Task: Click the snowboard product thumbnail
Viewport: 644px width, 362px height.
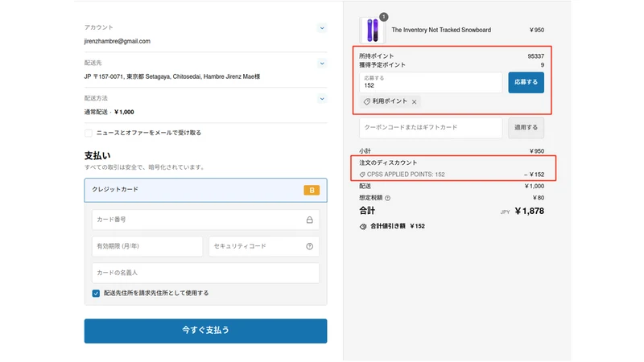Action: click(x=372, y=31)
